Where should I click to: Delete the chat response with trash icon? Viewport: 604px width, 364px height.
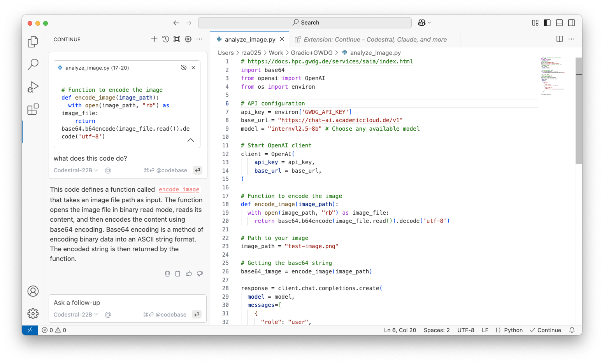[167, 273]
